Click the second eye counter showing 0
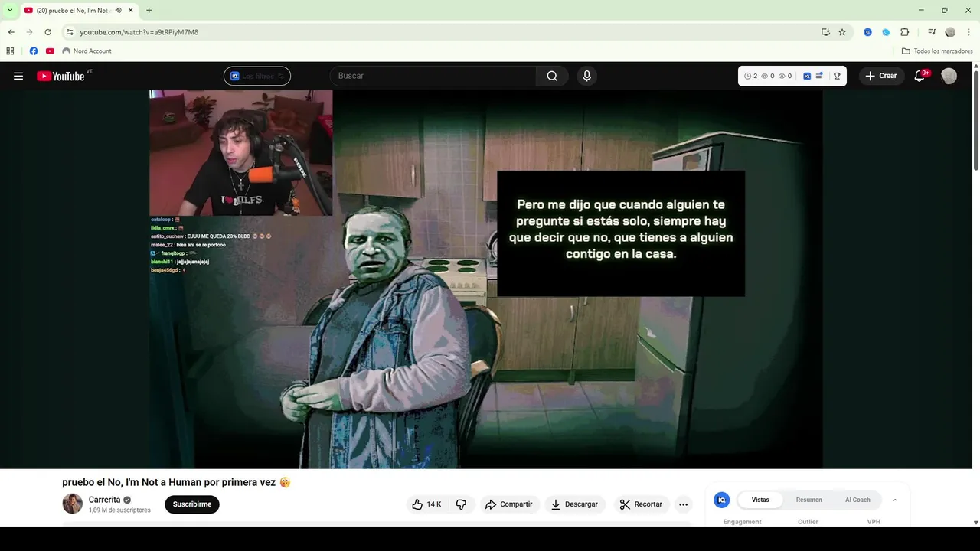Screen dimensions: 980x551 [x=785, y=76]
